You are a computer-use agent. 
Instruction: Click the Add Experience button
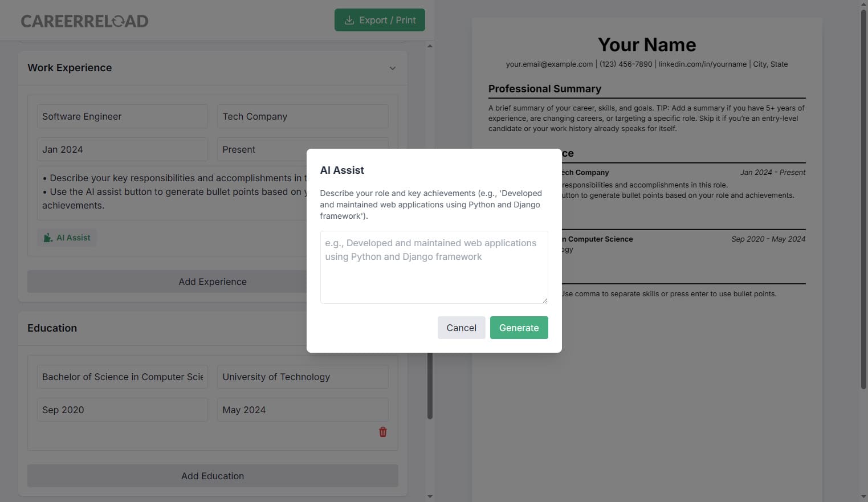tap(213, 281)
